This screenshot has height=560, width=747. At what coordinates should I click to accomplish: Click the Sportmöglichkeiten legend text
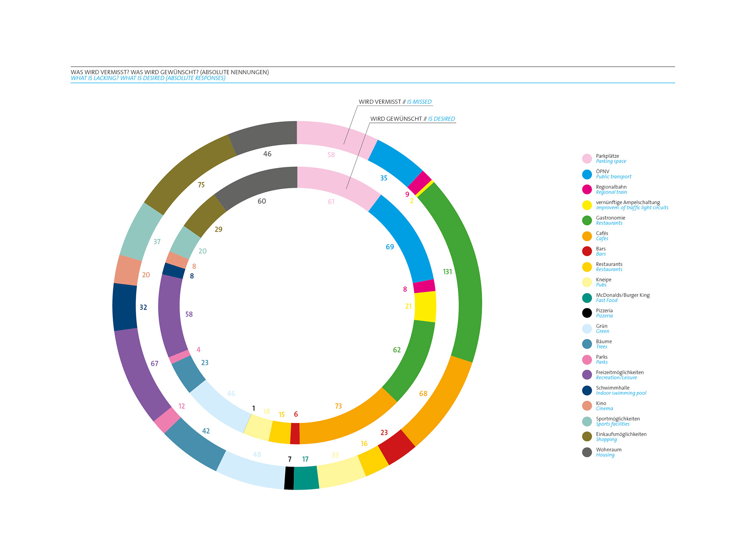[x=617, y=419]
